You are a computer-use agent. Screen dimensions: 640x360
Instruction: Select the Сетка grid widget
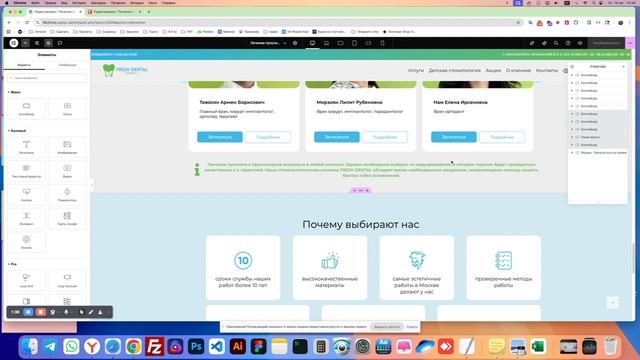(67, 109)
